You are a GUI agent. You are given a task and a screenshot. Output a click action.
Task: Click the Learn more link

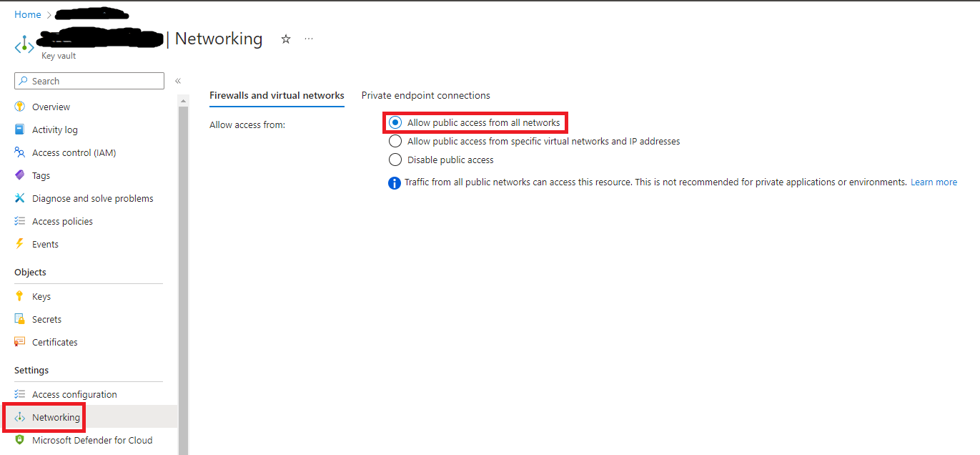[x=934, y=182]
